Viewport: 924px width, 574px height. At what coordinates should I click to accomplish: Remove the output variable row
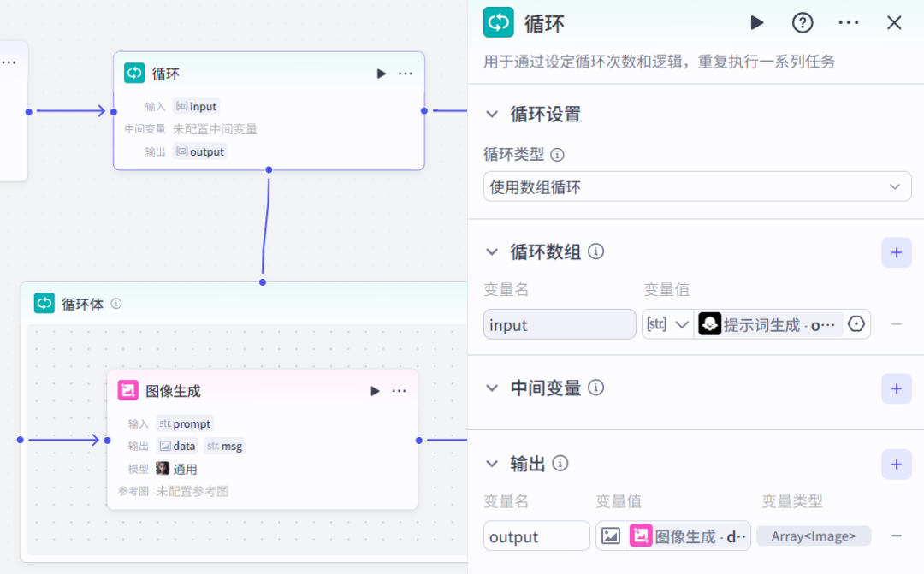896,536
